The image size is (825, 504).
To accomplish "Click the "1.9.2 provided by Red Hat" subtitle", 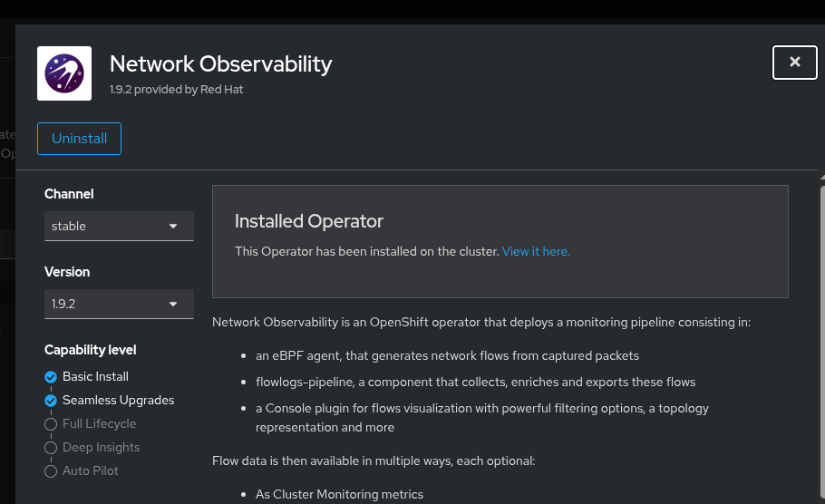I will (x=177, y=90).
